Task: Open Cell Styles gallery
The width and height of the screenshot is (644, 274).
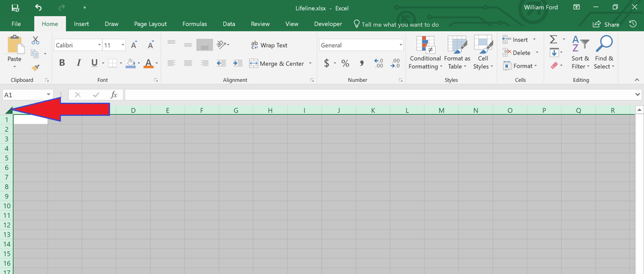Action: click(x=483, y=53)
